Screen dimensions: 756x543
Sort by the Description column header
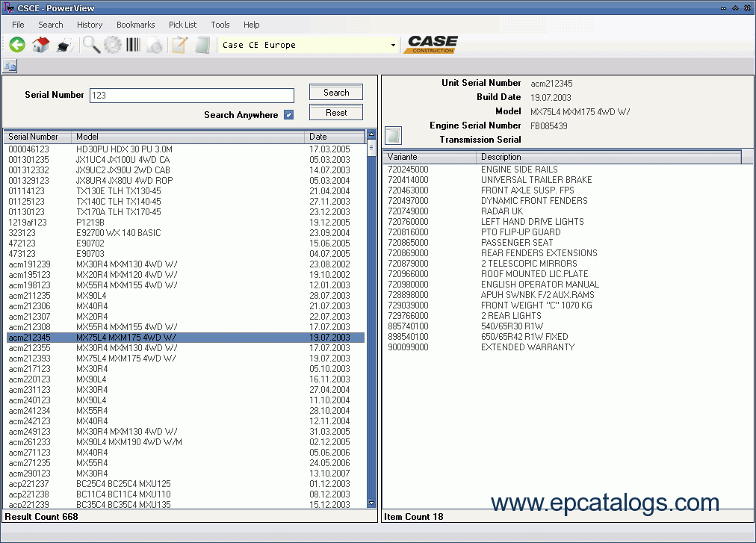[609, 157]
